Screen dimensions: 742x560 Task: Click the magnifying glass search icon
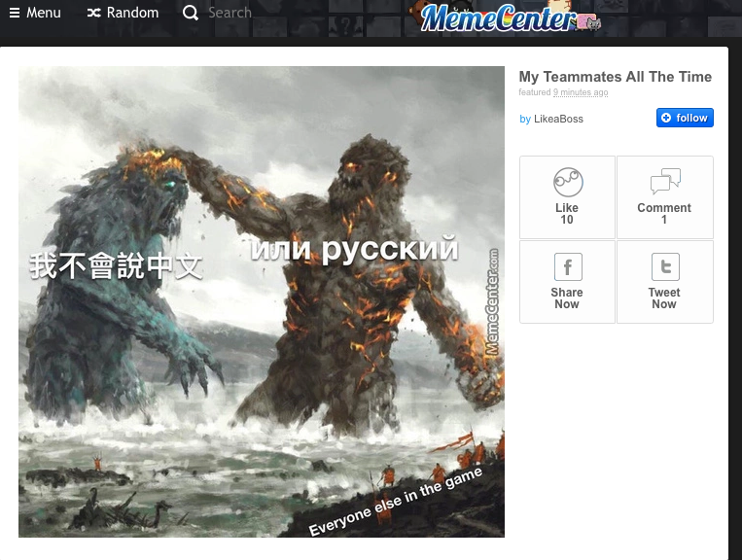(191, 13)
